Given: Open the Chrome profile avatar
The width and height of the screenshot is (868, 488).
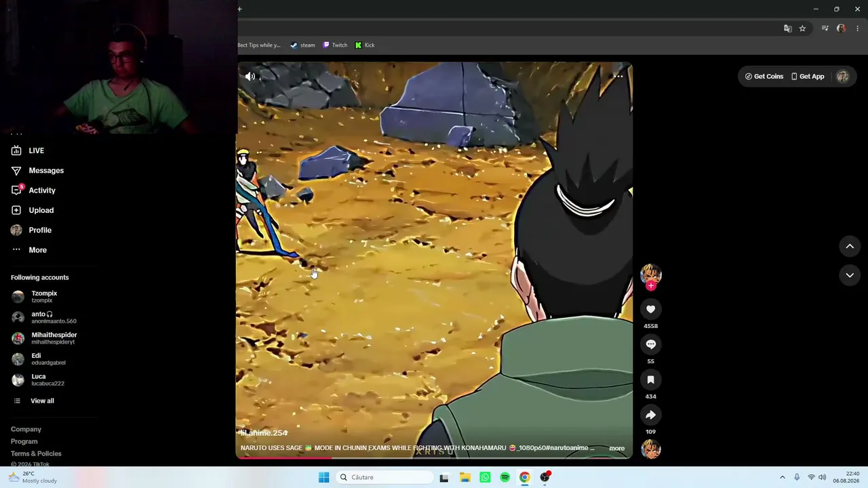Looking at the screenshot, I should click(841, 28).
